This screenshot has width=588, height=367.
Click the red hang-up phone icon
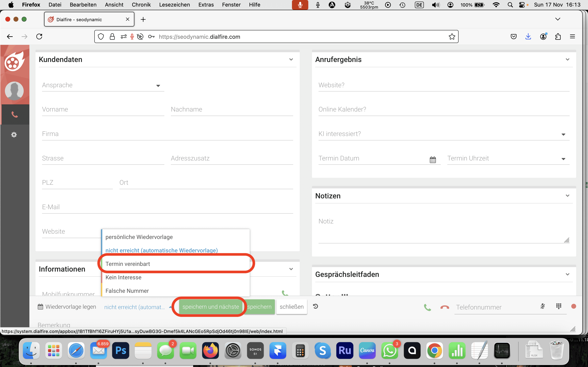444,307
